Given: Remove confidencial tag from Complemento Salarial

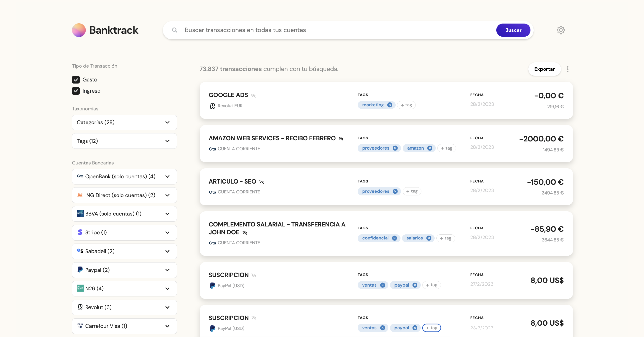Looking at the screenshot, I should (x=394, y=238).
